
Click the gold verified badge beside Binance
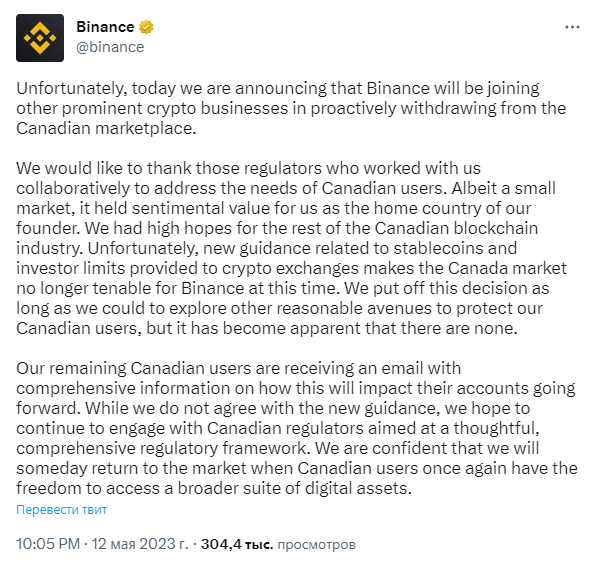tap(146, 27)
